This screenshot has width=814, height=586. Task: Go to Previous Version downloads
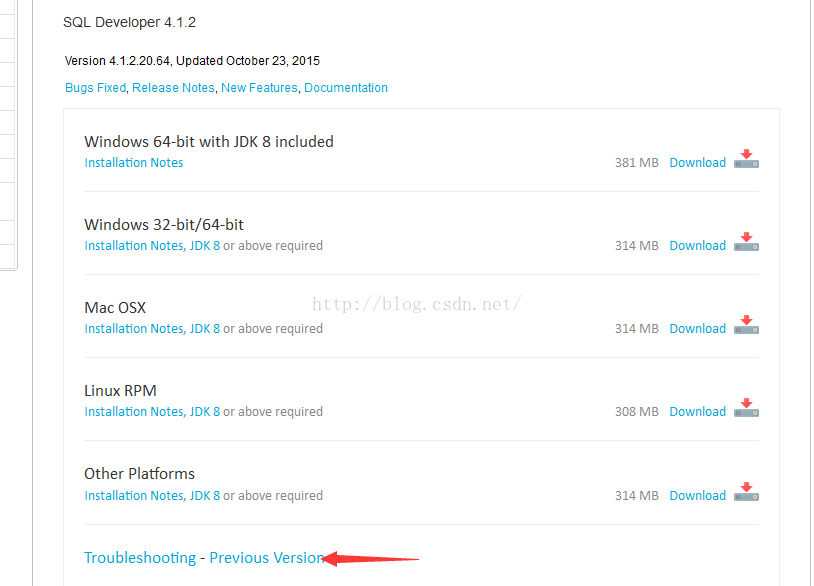click(x=266, y=558)
